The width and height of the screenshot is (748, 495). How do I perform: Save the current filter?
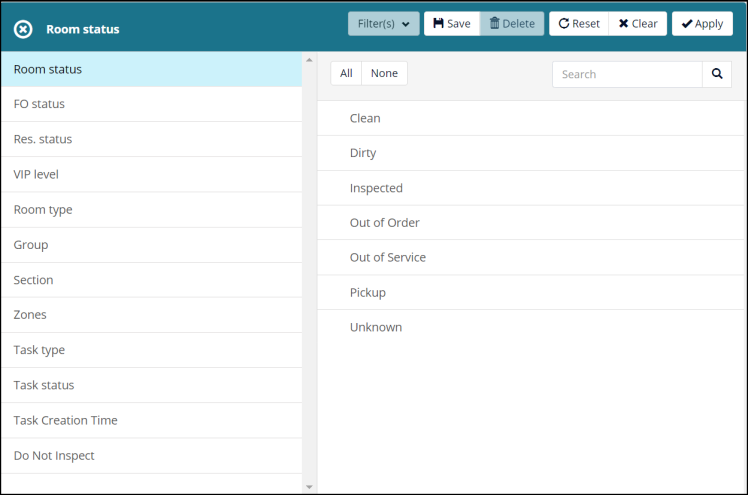[x=452, y=23]
